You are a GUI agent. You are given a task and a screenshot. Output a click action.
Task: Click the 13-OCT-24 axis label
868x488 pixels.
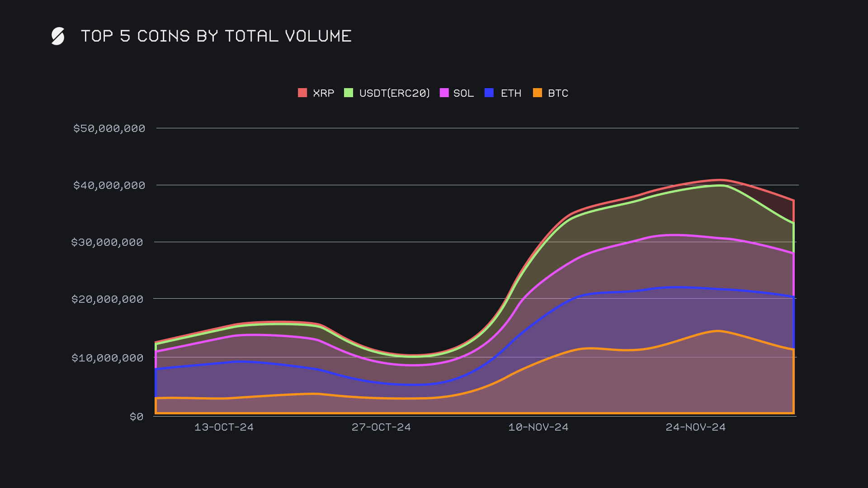(x=224, y=427)
